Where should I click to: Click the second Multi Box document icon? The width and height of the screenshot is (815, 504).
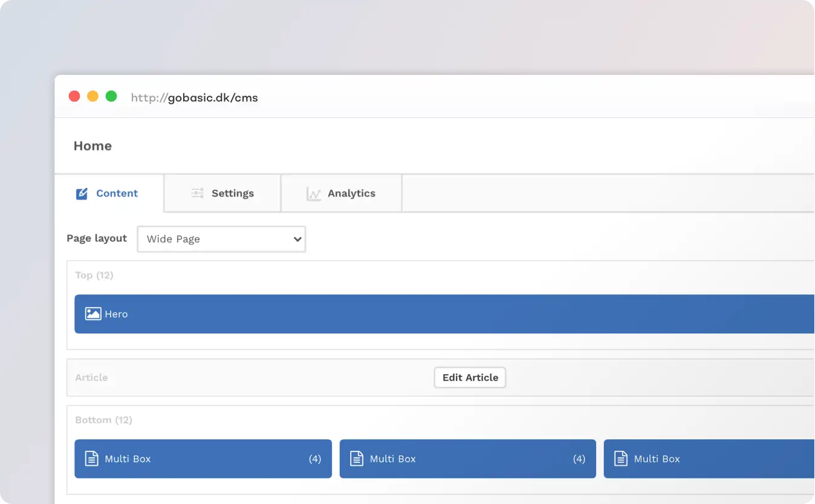coord(357,459)
